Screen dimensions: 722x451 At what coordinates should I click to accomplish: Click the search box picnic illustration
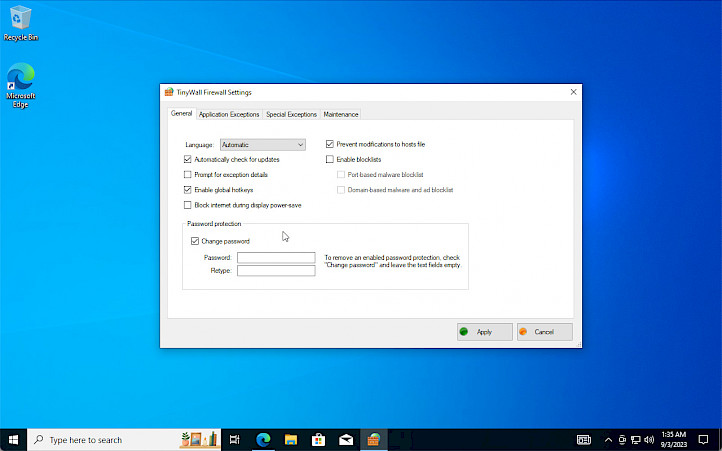199,439
